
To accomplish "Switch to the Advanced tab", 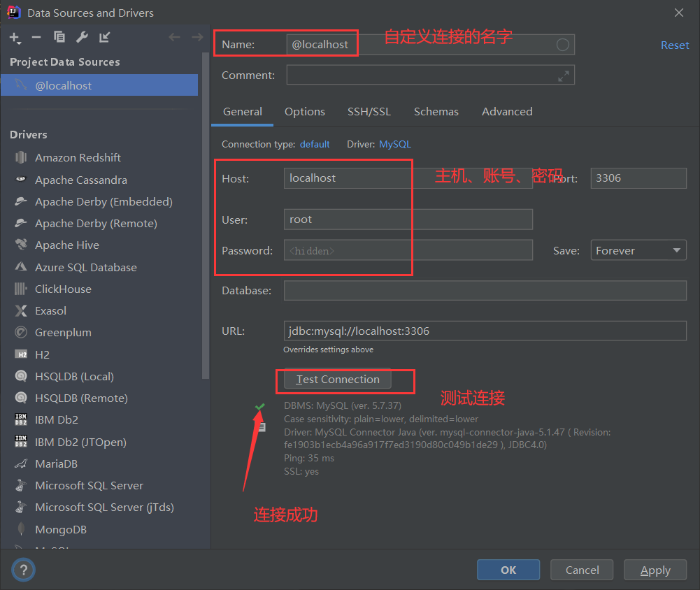I will point(507,112).
